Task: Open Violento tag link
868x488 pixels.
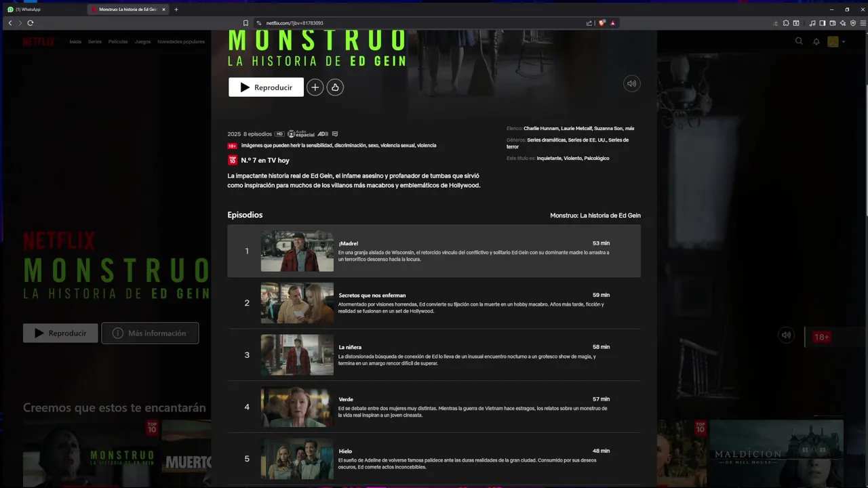Action: [572, 158]
